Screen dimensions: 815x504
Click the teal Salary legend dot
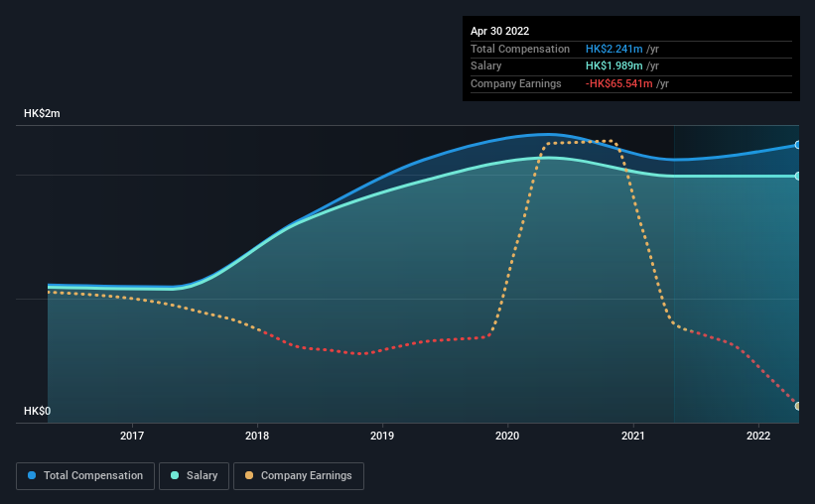(175, 475)
